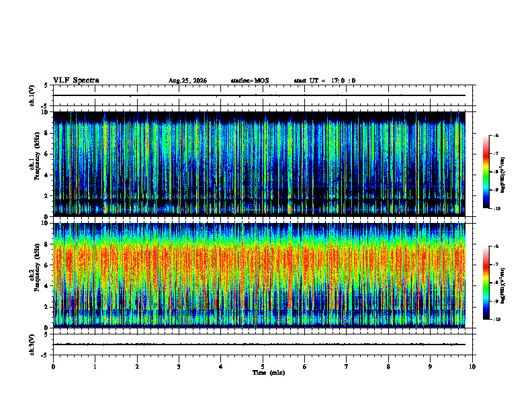Click the ch.1 spectrogram panel

point(259,164)
